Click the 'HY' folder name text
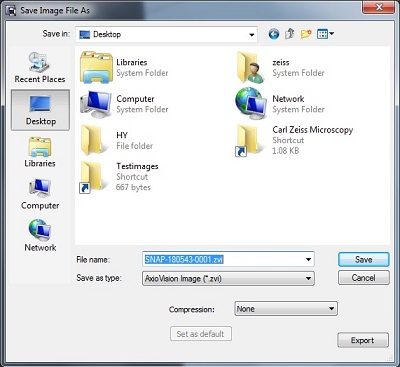The image size is (400, 367). tap(122, 135)
